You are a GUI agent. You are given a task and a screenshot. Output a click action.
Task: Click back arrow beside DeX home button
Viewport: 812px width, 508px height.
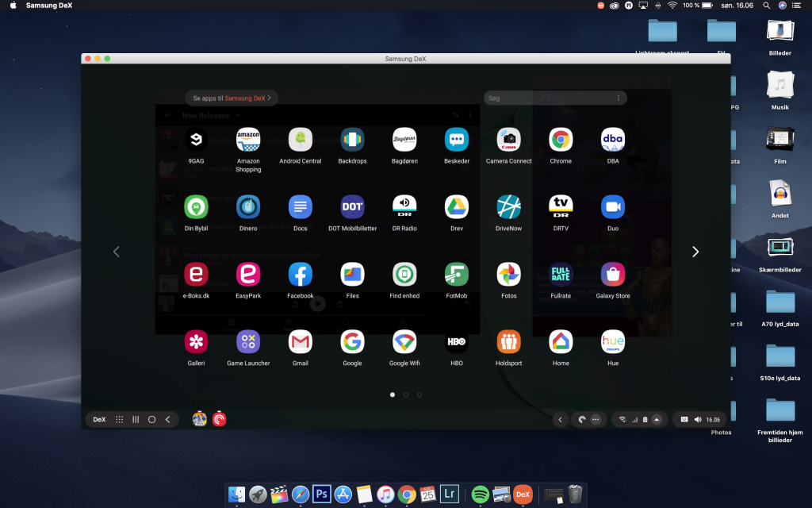[x=168, y=420]
